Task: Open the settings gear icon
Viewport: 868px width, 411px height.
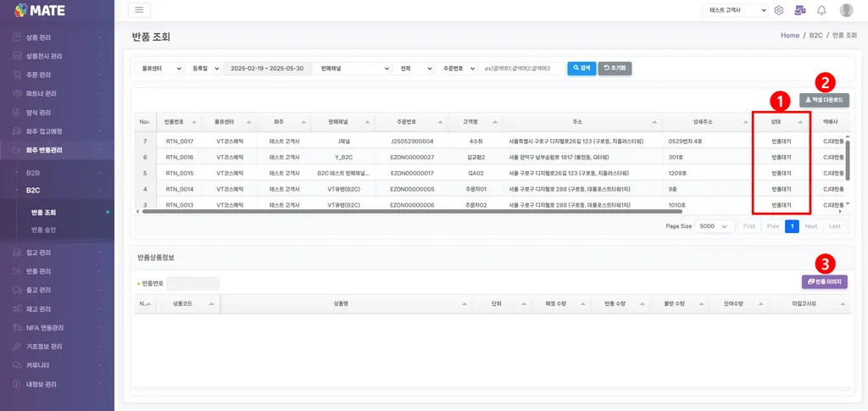Action: (x=779, y=10)
